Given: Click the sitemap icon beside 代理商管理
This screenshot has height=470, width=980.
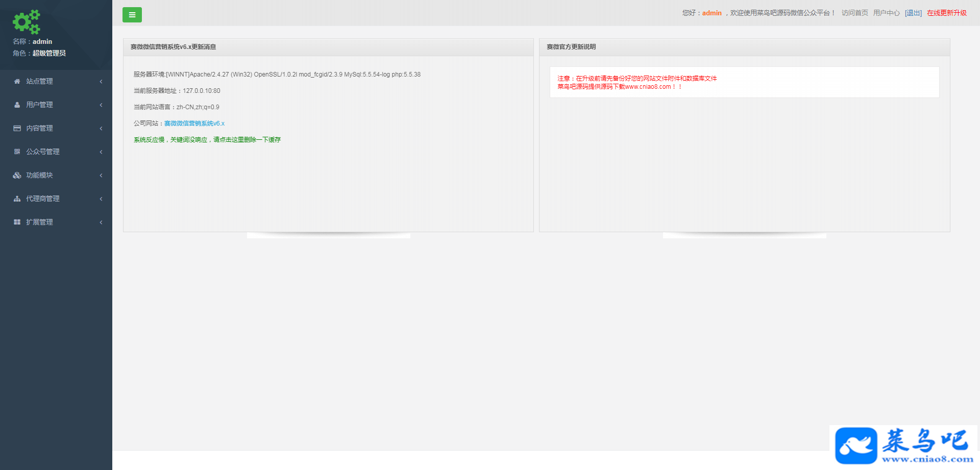Looking at the screenshot, I should (17, 199).
